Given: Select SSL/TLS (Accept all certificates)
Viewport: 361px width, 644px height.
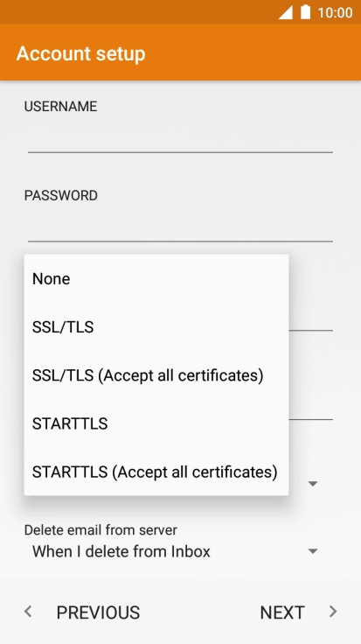Looking at the screenshot, I should [x=156, y=375].
